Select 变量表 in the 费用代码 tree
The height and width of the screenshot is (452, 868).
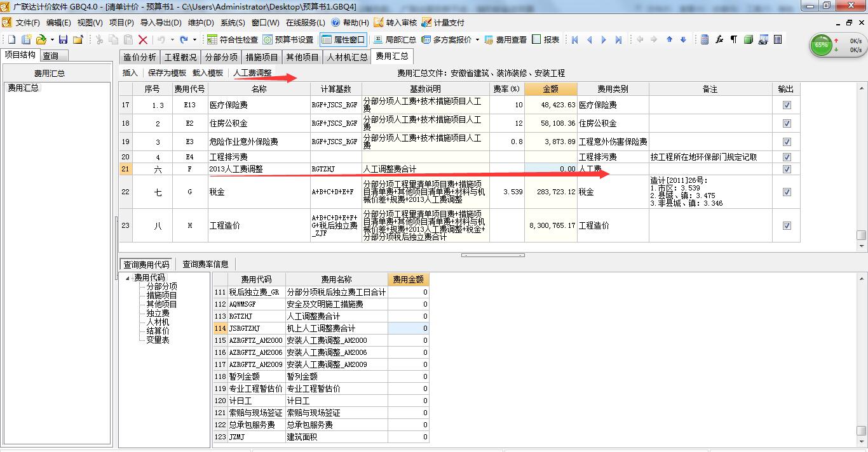click(x=158, y=340)
